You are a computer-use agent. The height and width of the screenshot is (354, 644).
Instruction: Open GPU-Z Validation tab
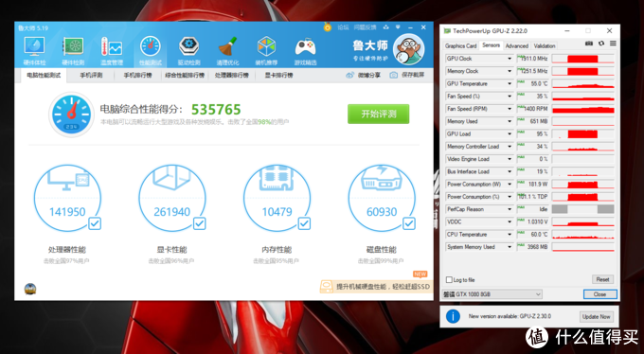[545, 46]
